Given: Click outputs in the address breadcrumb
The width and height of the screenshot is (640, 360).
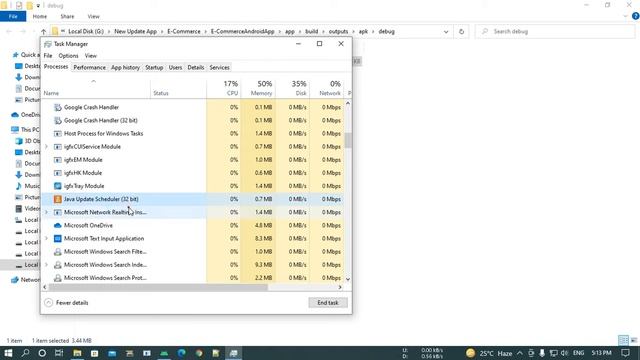Looking at the screenshot, I should 338,31.
